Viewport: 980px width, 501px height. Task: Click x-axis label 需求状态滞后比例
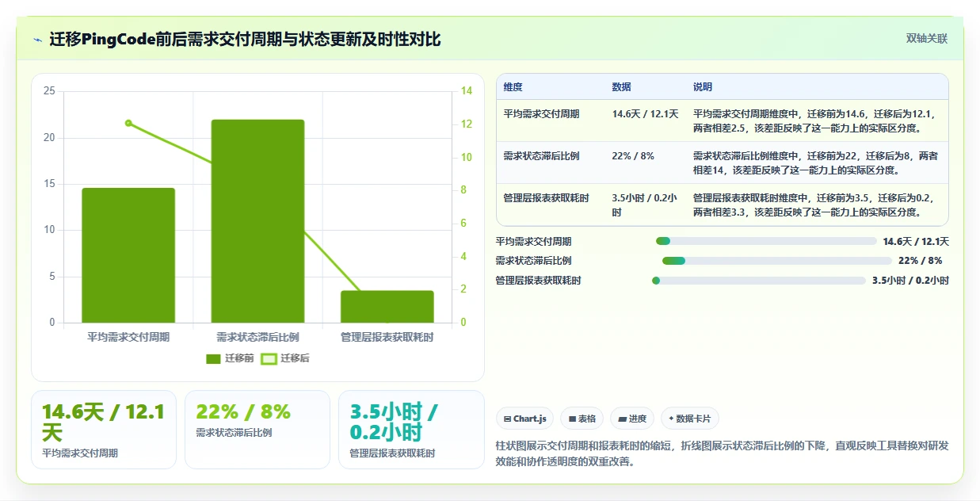click(x=257, y=337)
